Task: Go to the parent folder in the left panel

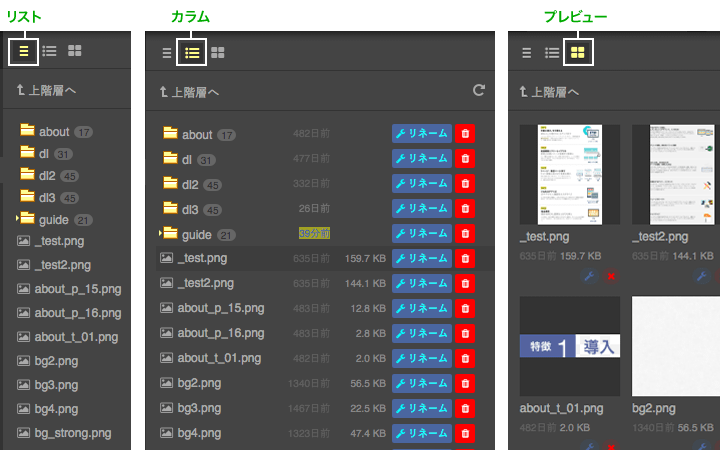Action: coord(46,91)
